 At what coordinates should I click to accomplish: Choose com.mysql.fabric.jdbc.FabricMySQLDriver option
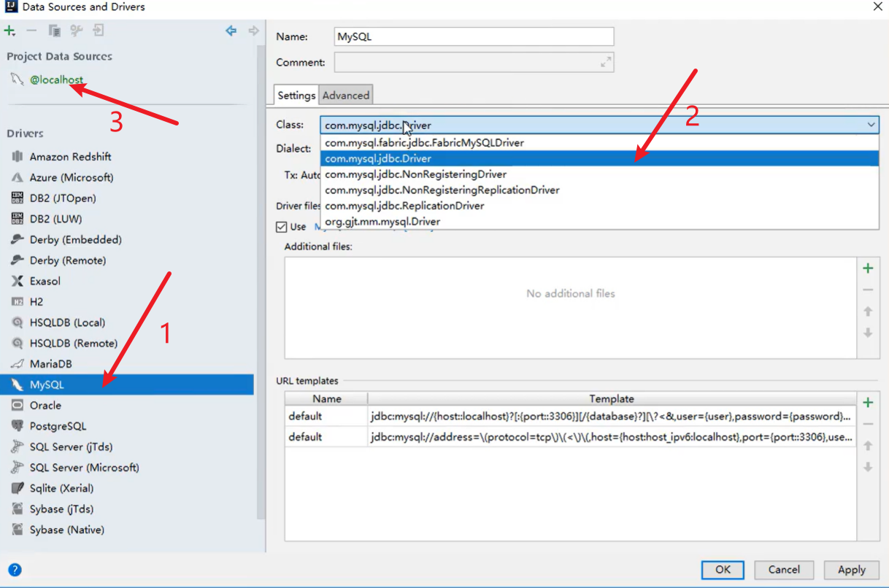tap(599, 143)
